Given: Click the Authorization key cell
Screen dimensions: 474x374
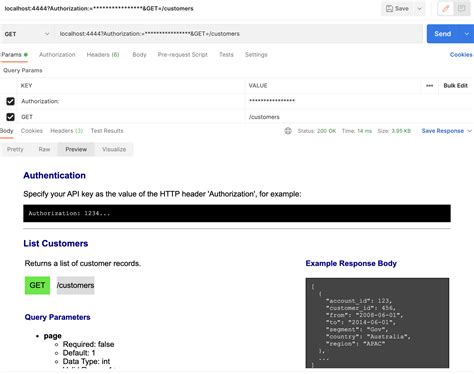Looking at the screenshot, I should tap(131, 101).
